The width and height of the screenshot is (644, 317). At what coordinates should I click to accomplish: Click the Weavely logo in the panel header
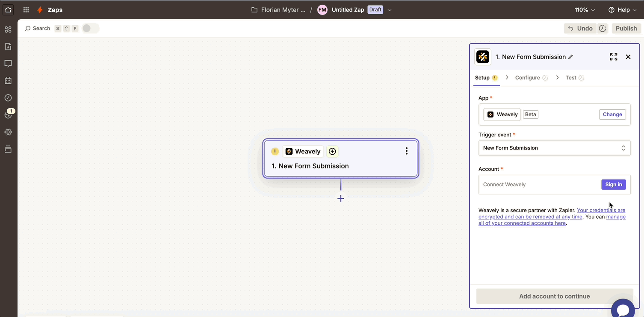(483, 57)
